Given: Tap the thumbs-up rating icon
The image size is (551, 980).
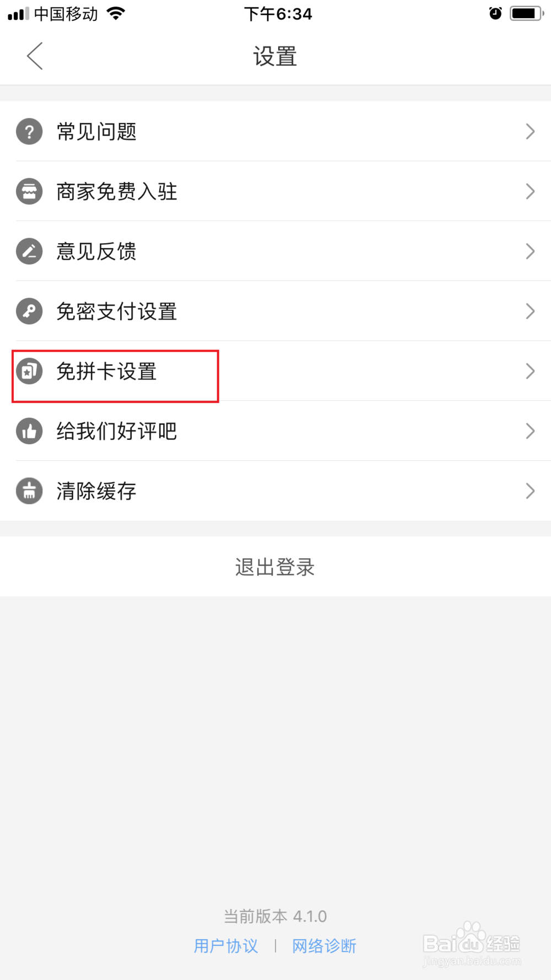Looking at the screenshot, I should pyautogui.click(x=29, y=431).
